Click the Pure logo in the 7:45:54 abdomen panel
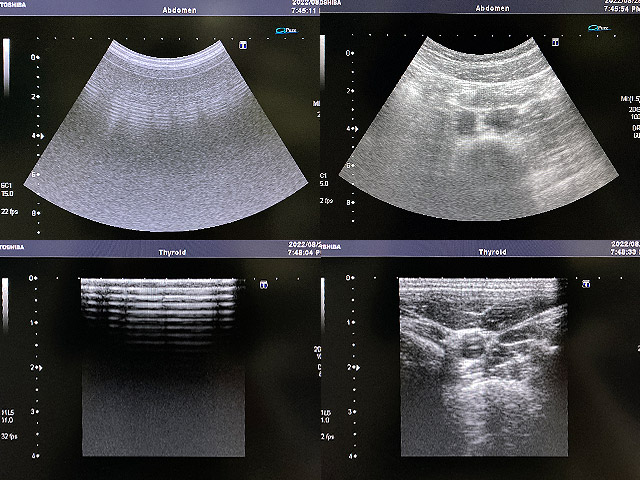 coord(599,28)
